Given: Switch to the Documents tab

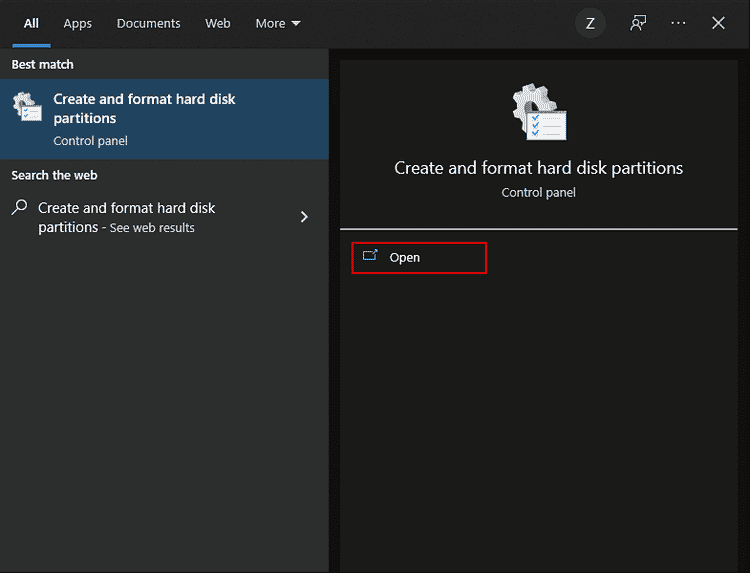Looking at the screenshot, I should pos(148,23).
